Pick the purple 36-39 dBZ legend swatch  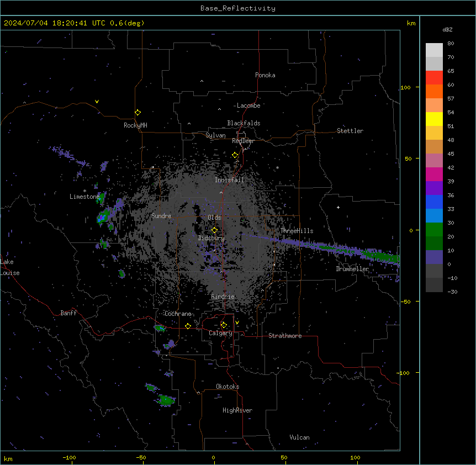[x=434, y=188]
